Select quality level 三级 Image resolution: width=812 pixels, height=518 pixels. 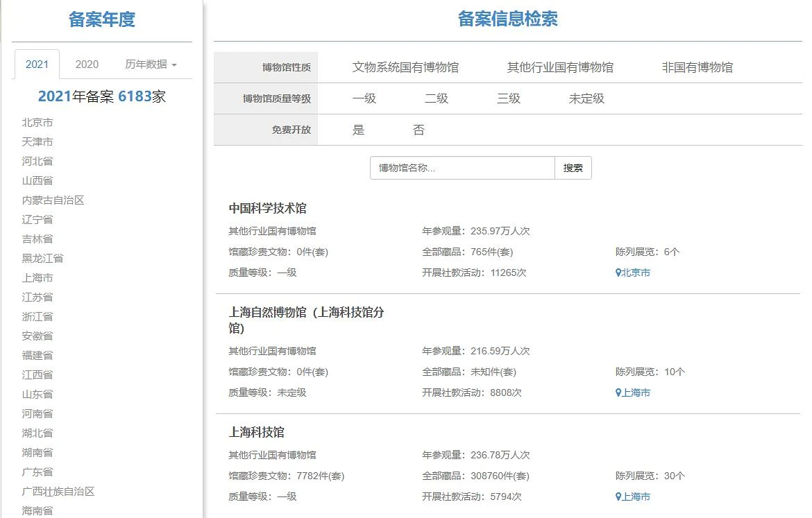(x=509, y=98)
